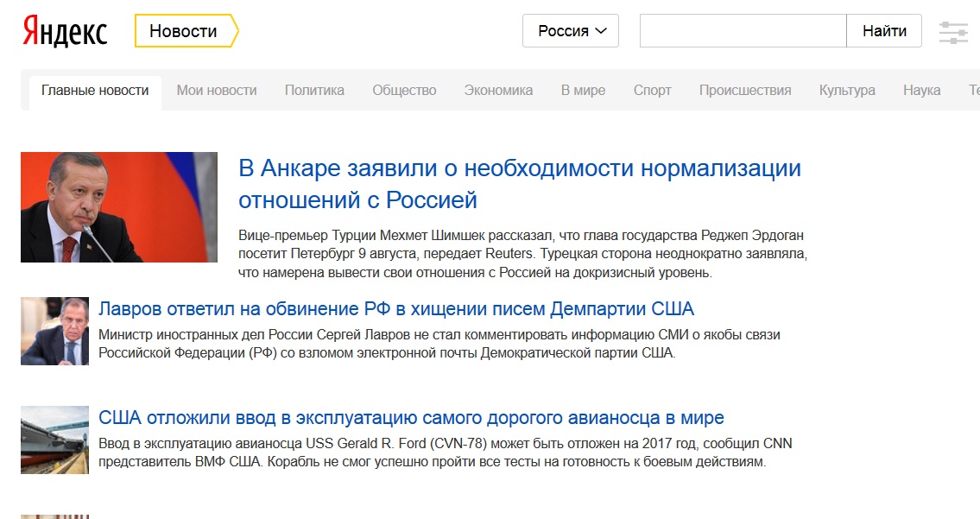Click the Erdogan photo thumbnail
This screenshot has height=519, width=980.
coord(119,207)
